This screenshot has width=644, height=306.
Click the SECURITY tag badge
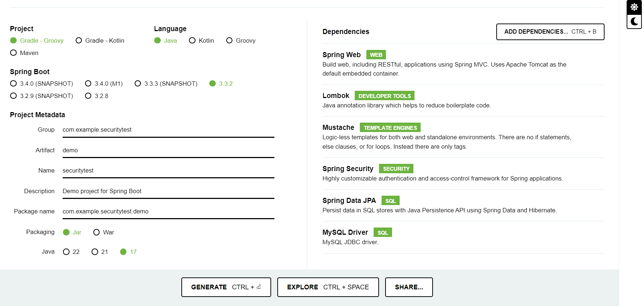396,169
